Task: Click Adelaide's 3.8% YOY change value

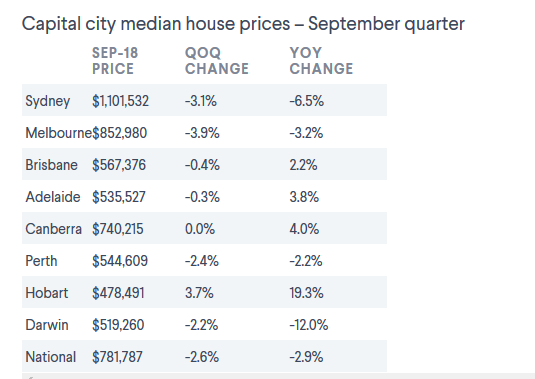Action: (304, 197)
